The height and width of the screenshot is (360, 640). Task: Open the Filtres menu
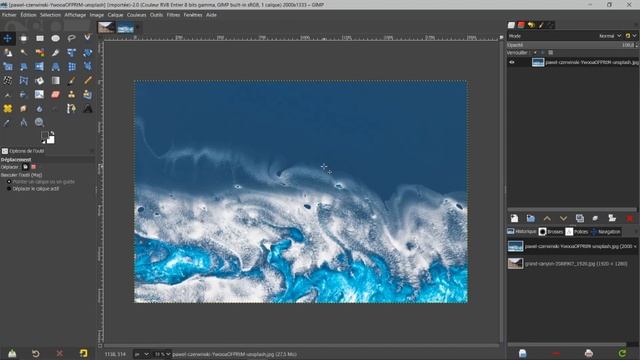(x=173, y=15)
